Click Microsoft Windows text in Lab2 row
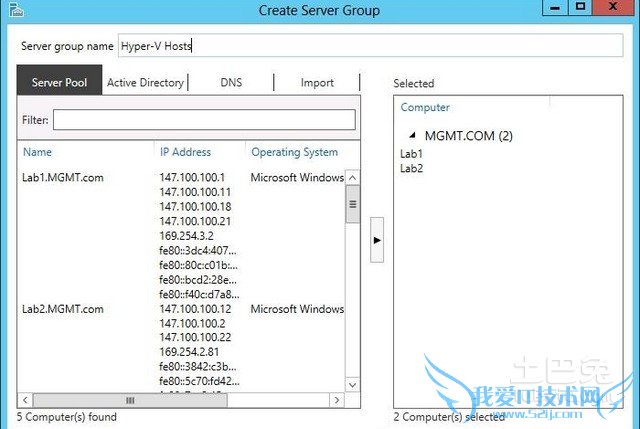Viewport: 640px width, 429px height. (x=297, y=309)
